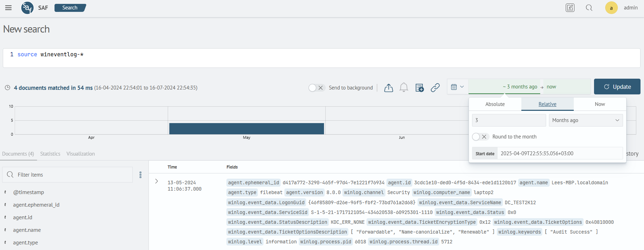The height and width of the screenshot is (250, 644).
Task: Switch to the Absolute tab
Action: click(495, 104)
